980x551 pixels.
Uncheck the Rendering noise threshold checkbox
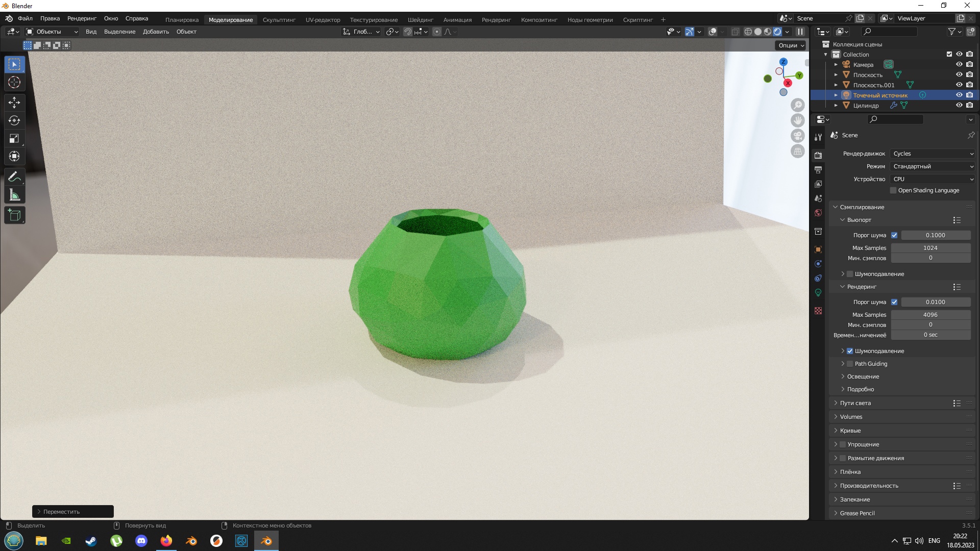click(894, 302)
